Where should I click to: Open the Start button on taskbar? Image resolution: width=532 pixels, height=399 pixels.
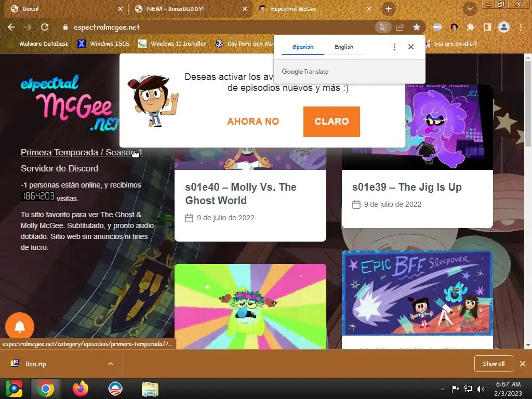[14, 389]
